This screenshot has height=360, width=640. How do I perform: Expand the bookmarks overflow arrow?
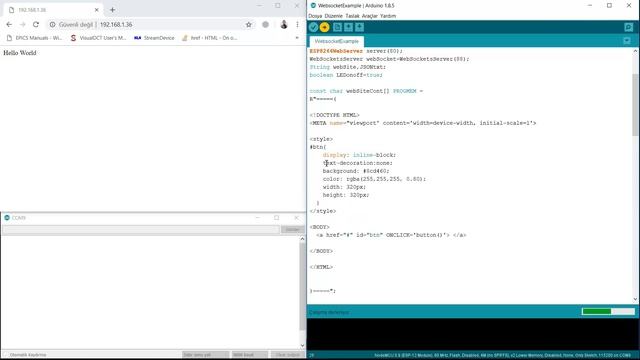(297, 38)
